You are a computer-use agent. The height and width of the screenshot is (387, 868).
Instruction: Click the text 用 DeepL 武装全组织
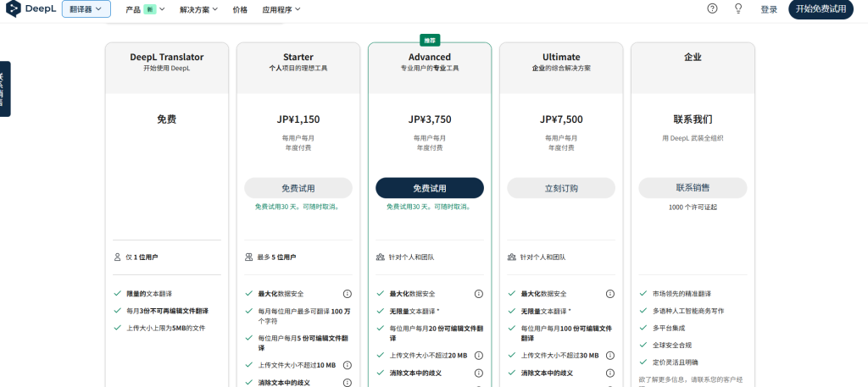coord(693,138)
